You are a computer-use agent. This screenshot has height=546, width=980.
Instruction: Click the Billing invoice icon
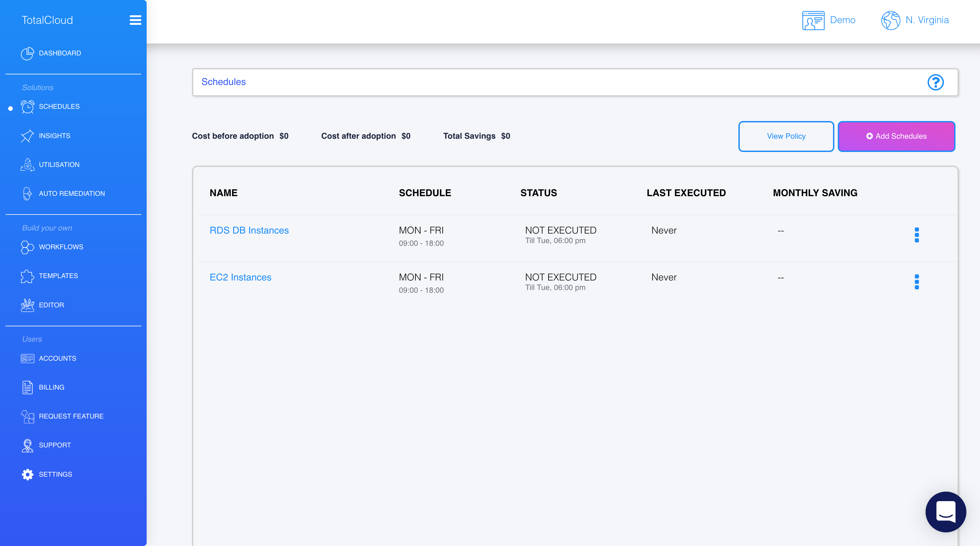pyautogui.click(x=27, y=388)
